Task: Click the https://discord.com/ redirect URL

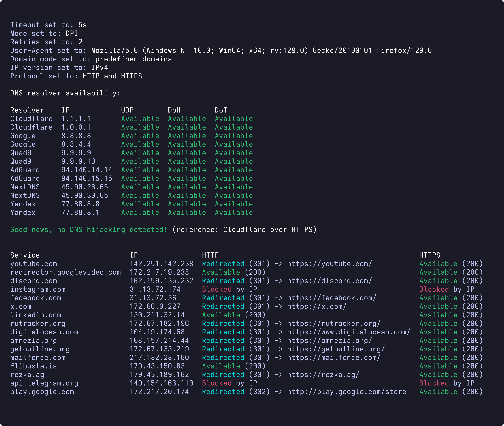Action: pyautogui.click(x=329, y=281)
